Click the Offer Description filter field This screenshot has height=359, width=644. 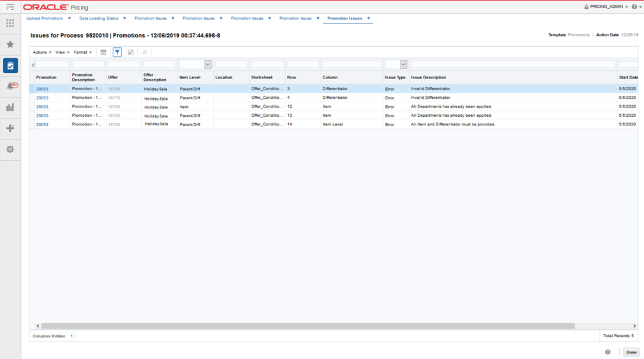pos(159,64)
